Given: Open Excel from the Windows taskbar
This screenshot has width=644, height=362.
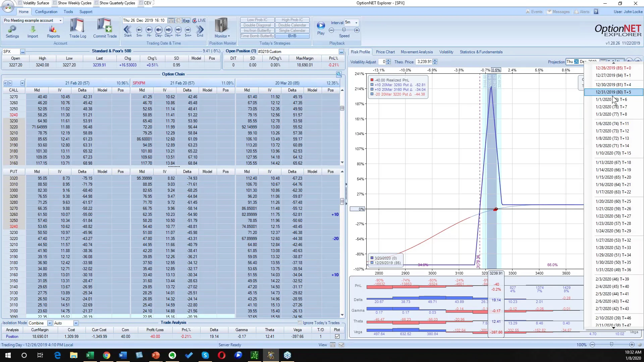Looking at the screenshot, I should [90, 355].
